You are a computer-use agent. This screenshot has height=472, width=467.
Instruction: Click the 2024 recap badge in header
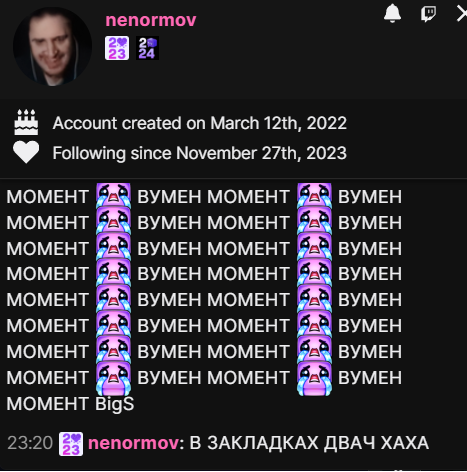[x=147, y=48]
